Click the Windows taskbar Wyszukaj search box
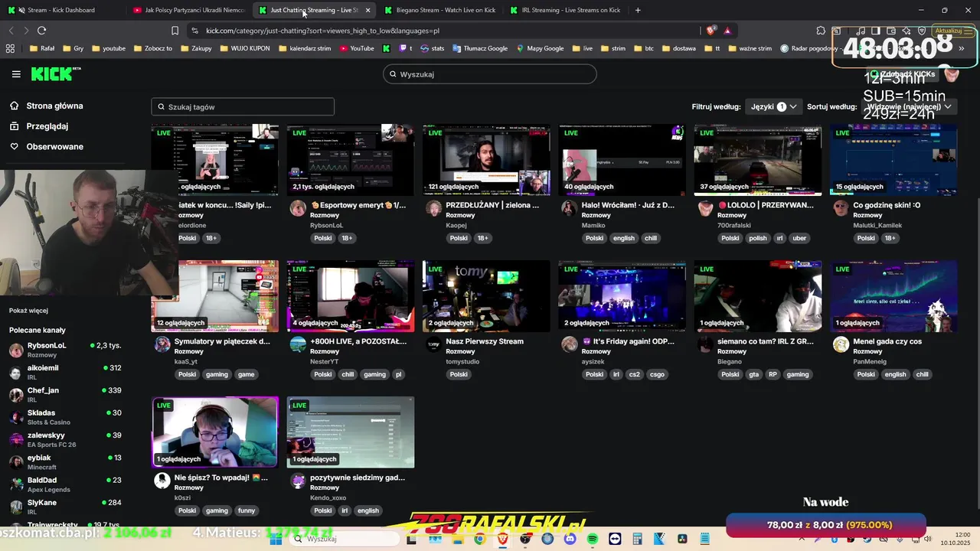This screenshot has height=551, width=980. (x=345, y=539)
